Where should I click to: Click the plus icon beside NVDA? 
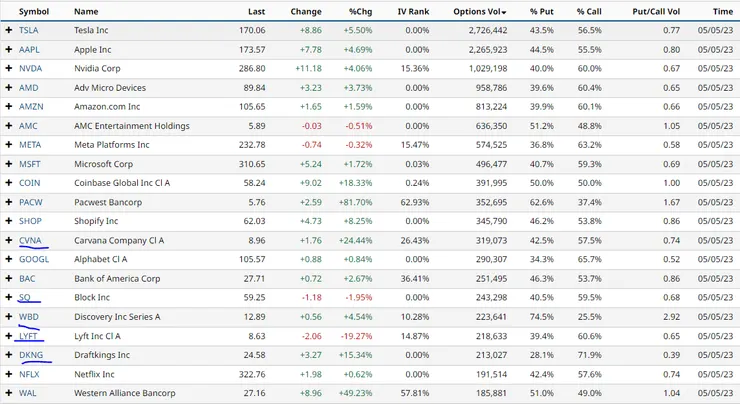point(8,68)
